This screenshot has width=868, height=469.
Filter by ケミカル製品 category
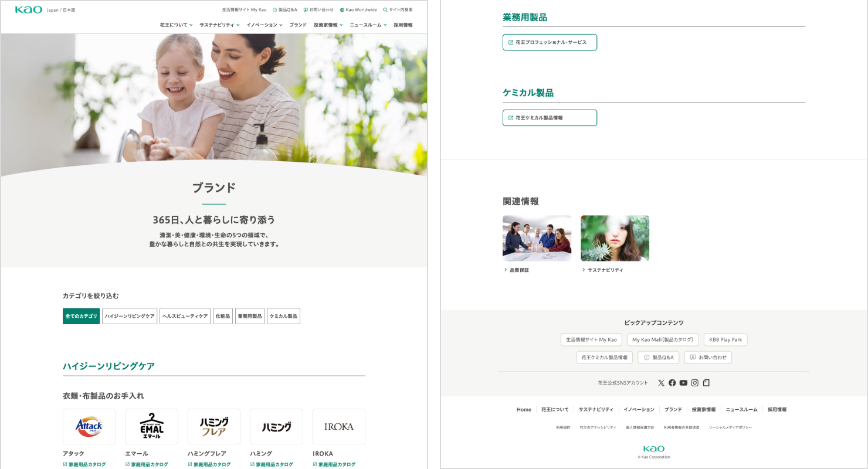283,316
